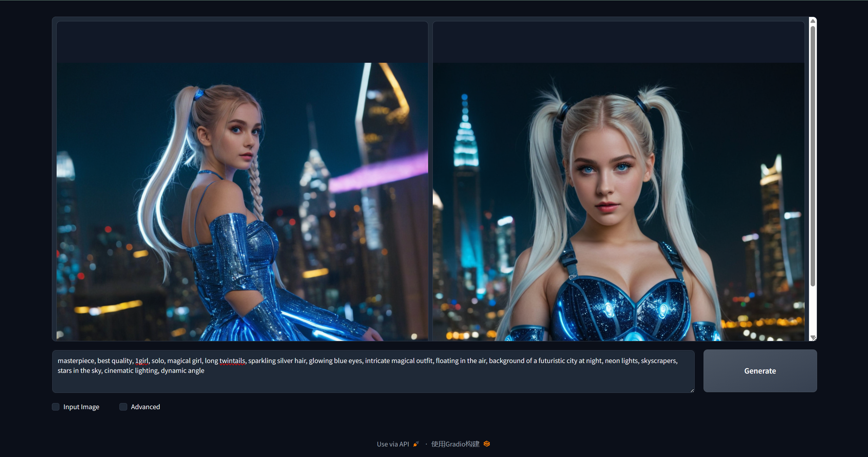868x457 pixels.
Task: Place cursor on underlined word '1girl'
Action: pos(142,361)
